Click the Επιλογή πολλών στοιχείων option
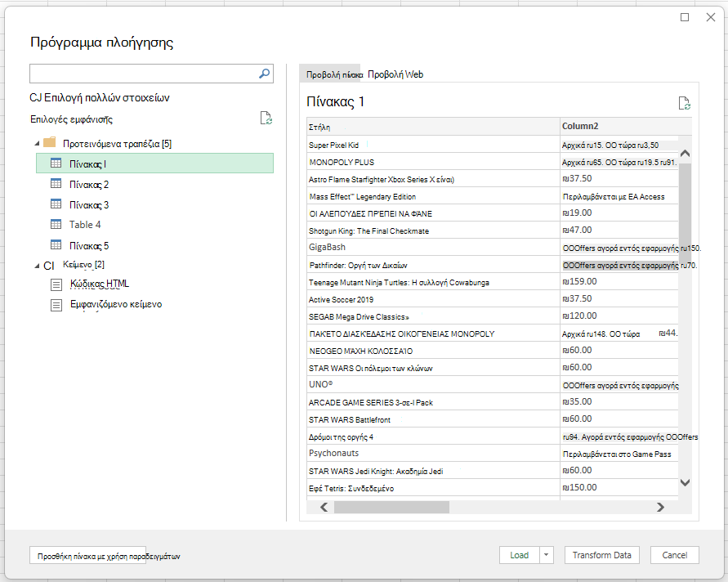728x582 pixels. tap(100, 97)
